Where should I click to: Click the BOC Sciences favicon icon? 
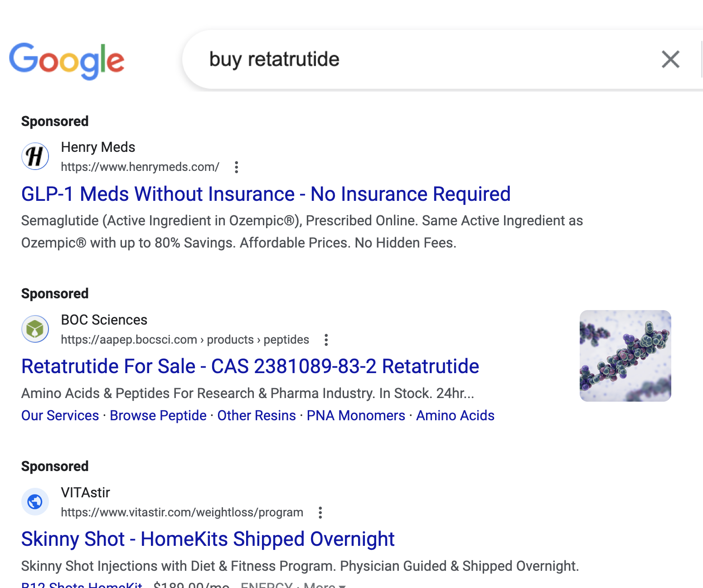[x=35, y=329]
